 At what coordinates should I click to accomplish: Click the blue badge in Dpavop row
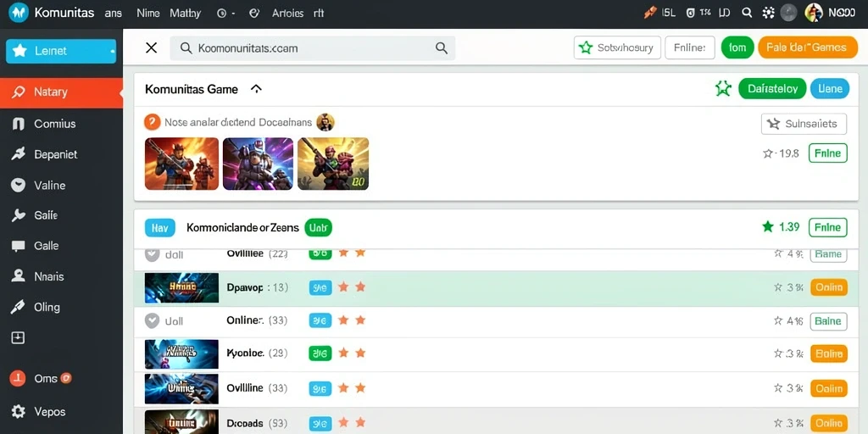click(x=320, y=287)
